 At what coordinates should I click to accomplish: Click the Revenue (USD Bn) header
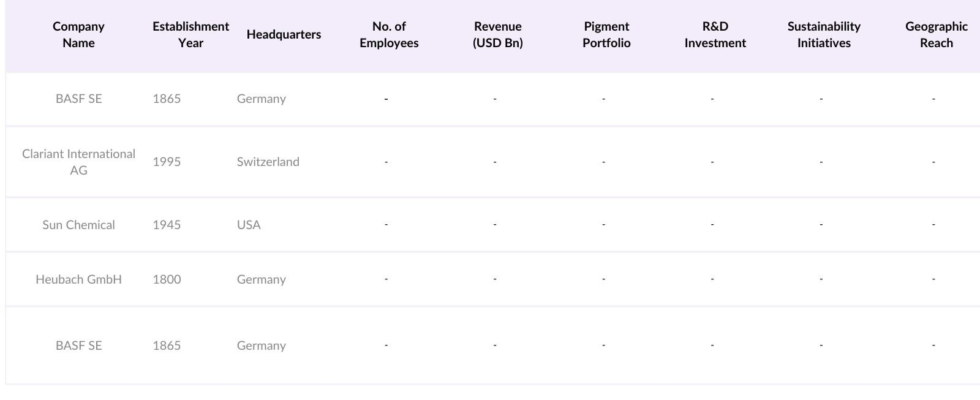pyautogui.click(x=497, y=35)
